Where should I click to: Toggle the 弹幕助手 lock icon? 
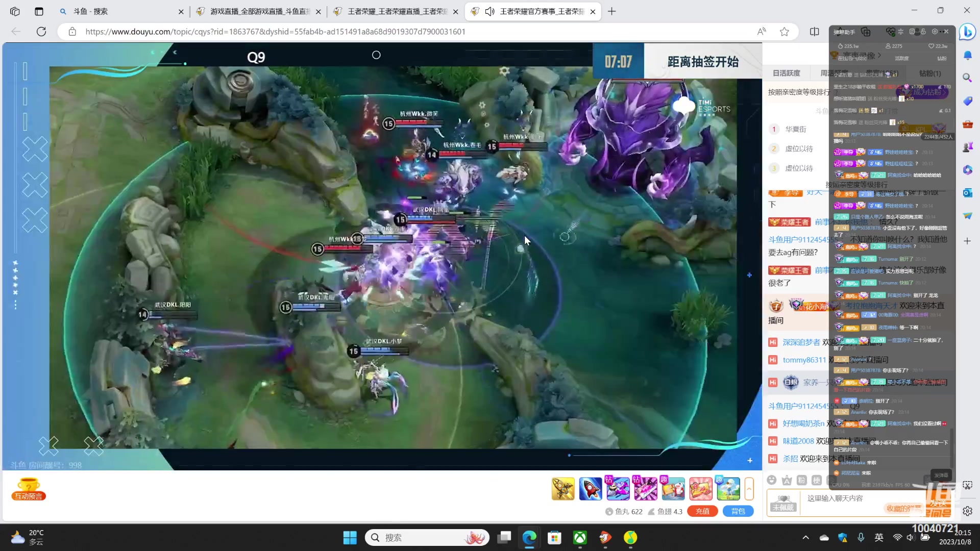[923, 32]
